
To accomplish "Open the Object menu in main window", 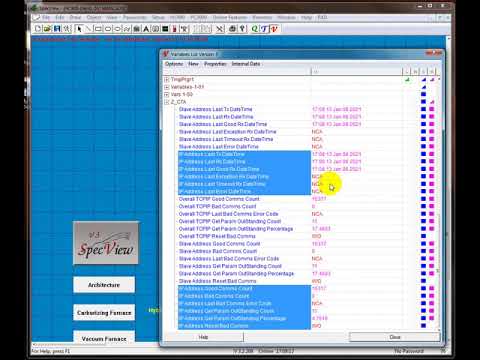I will pos(94,17).
